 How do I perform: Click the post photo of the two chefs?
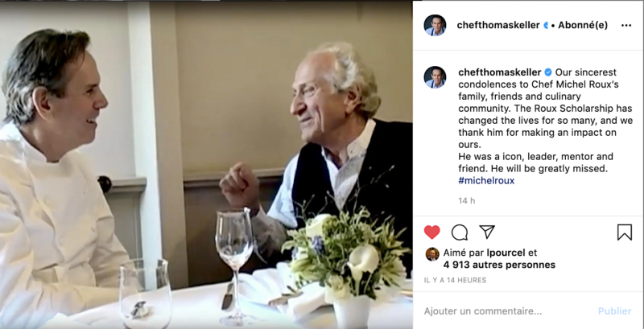(206, 164)
